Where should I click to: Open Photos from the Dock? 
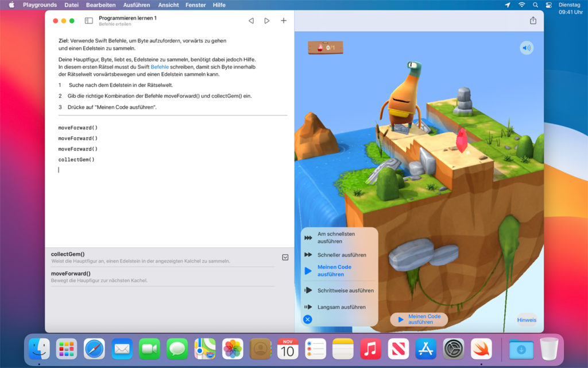pos(233,349)
